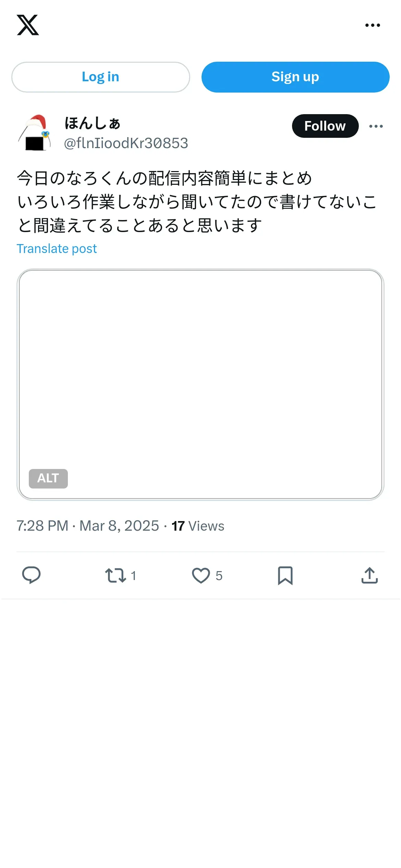Follow the ほんしぁ account
The height and width of the screenshot is (868, 401).
point(325,126)
